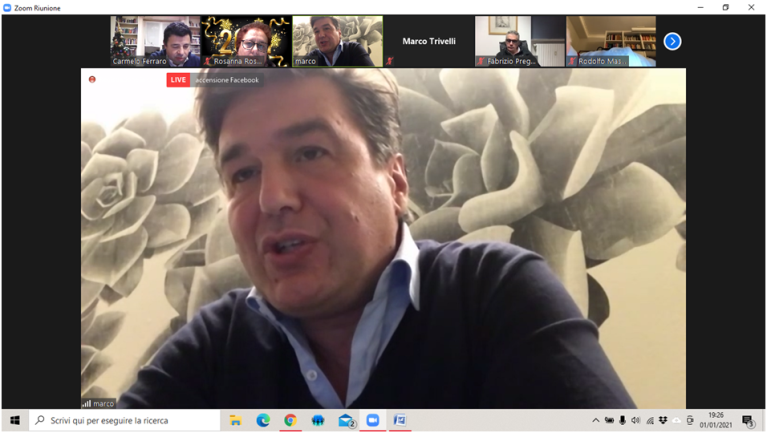Toggle system volume speaker icon

pos(636,421)
